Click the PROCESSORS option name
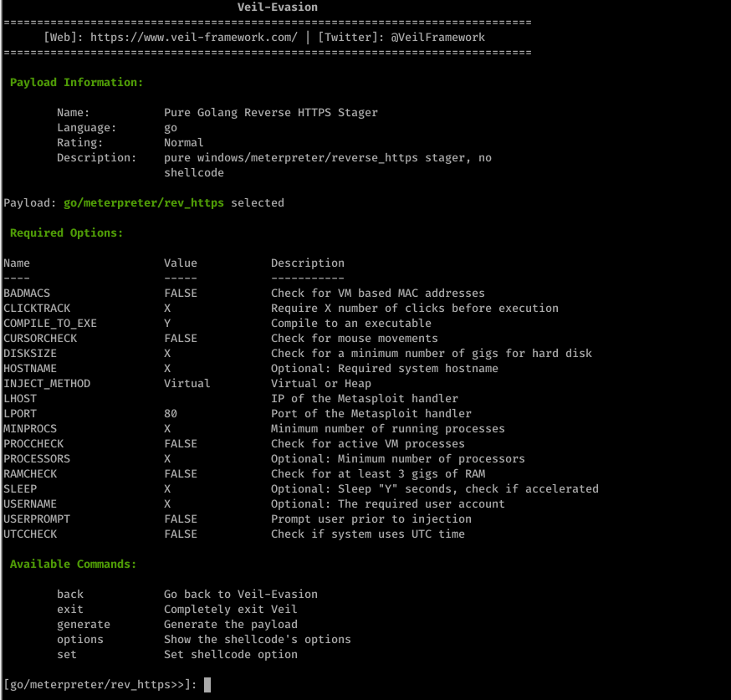The image size is (731, 700). pos(37,458)
